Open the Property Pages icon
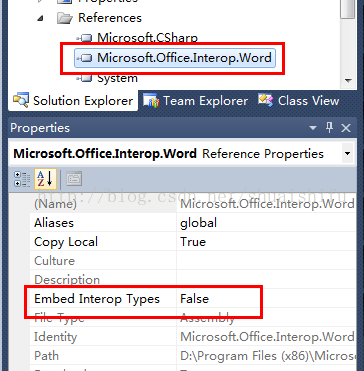This screenshot has height=371, width=364. [74, 179]
